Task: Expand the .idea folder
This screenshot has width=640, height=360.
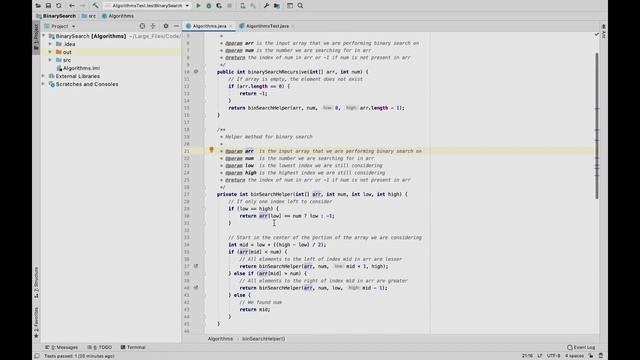Action: [x=50, y=44]
